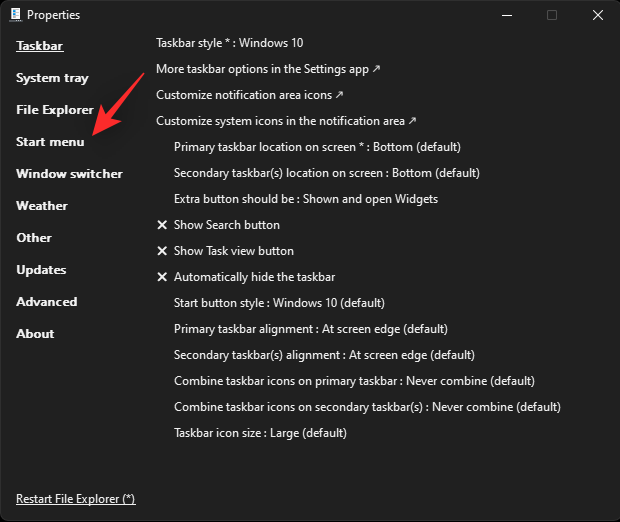Screen dimensions: 620x522
Task: Change Primary taskbar alignment setting
Action: (x=311, y=329)
